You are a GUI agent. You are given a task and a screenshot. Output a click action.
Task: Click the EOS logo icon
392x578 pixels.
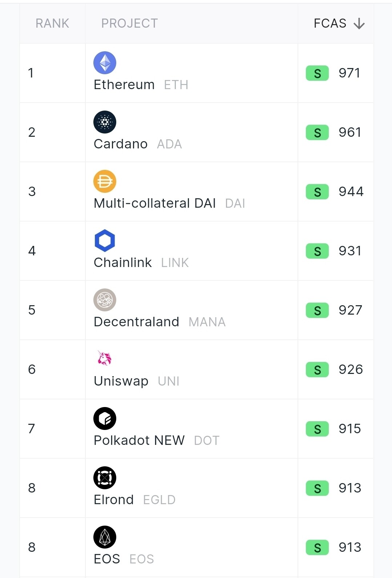pos(105,537)
